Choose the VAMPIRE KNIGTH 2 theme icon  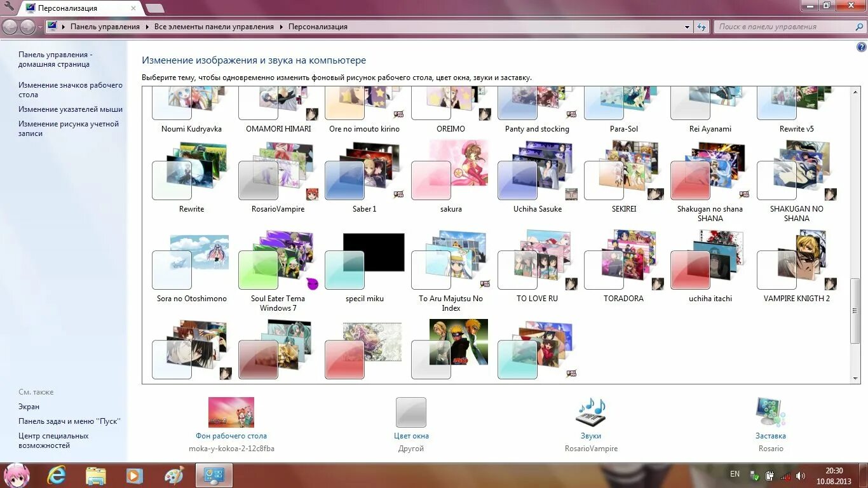[797, 261]
